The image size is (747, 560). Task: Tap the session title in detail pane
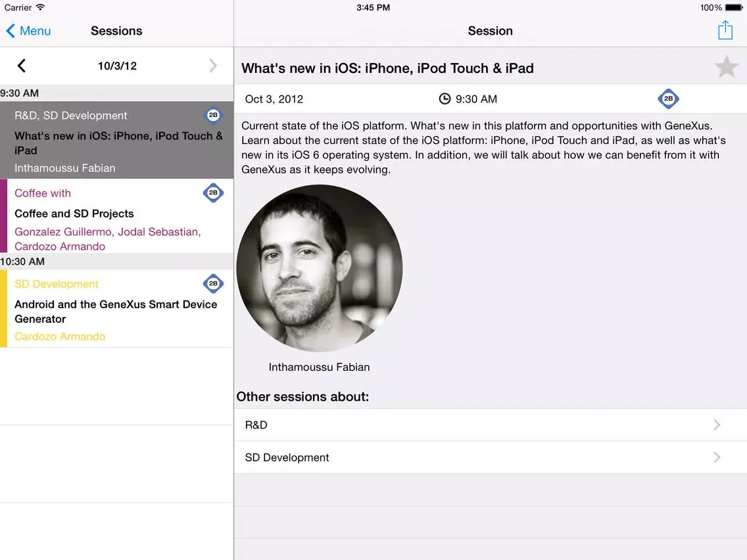click(x=387, y=68)
